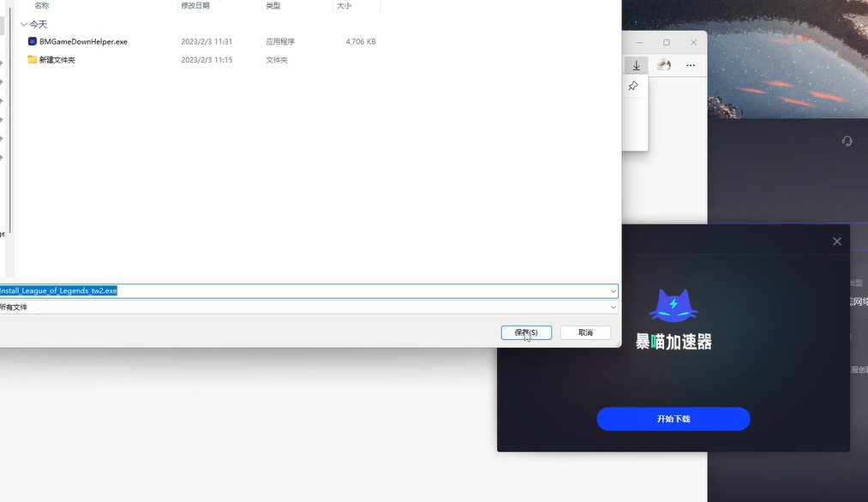Close the 暴喵加速器 download popup

(x=837, y=242)
